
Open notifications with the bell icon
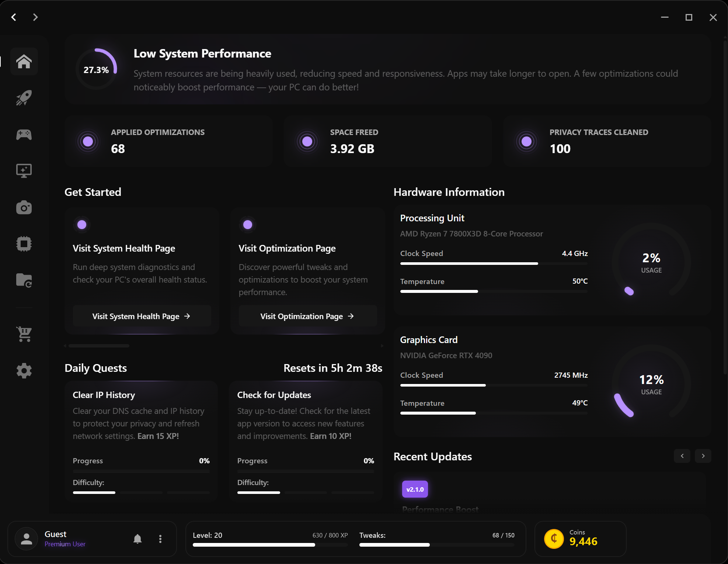(x=137, y=539)
